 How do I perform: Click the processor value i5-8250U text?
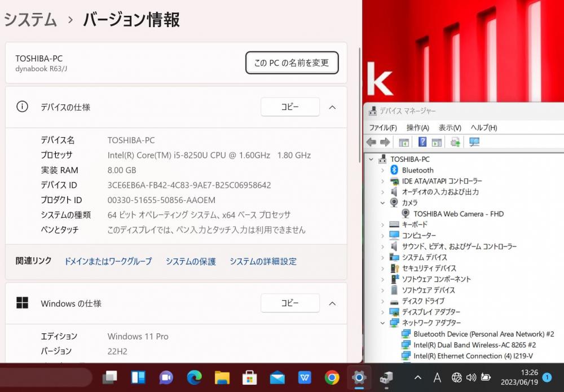209,155
